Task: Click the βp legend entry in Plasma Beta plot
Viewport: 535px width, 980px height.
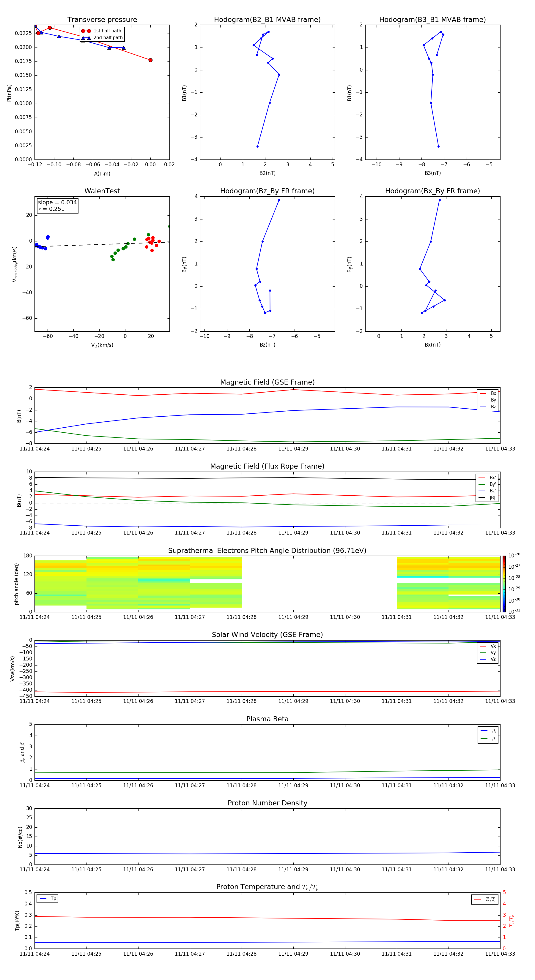Action: (488, 731)
